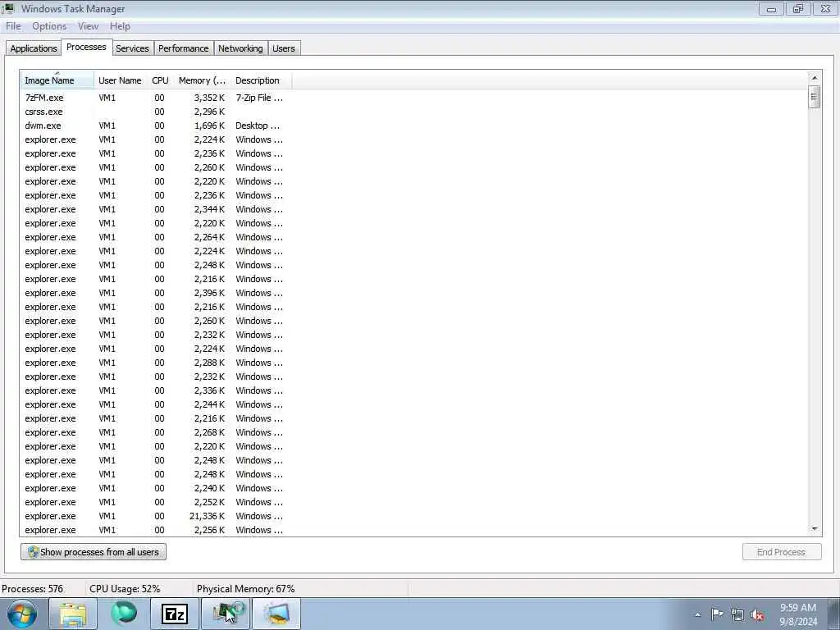Select the csrss.exe process row
The width and height of the screenshot is (840, 630).
(x=154, y=112)
